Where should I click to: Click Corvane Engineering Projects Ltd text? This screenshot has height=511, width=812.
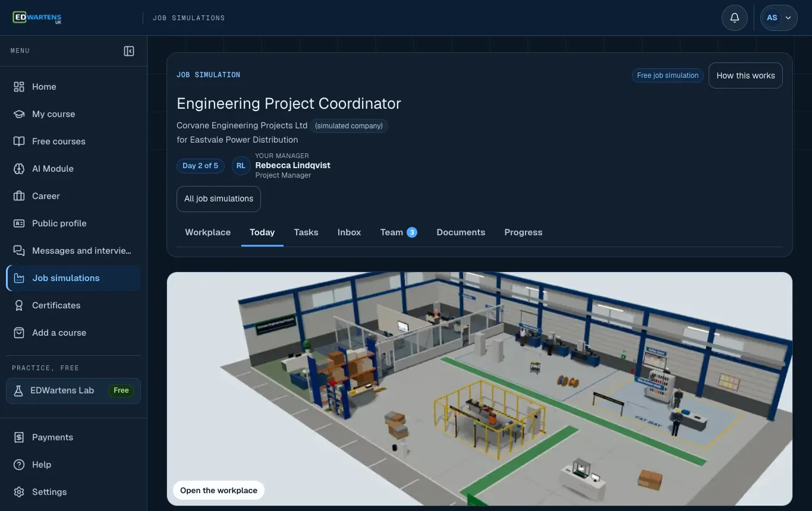(x=242, y=125)
